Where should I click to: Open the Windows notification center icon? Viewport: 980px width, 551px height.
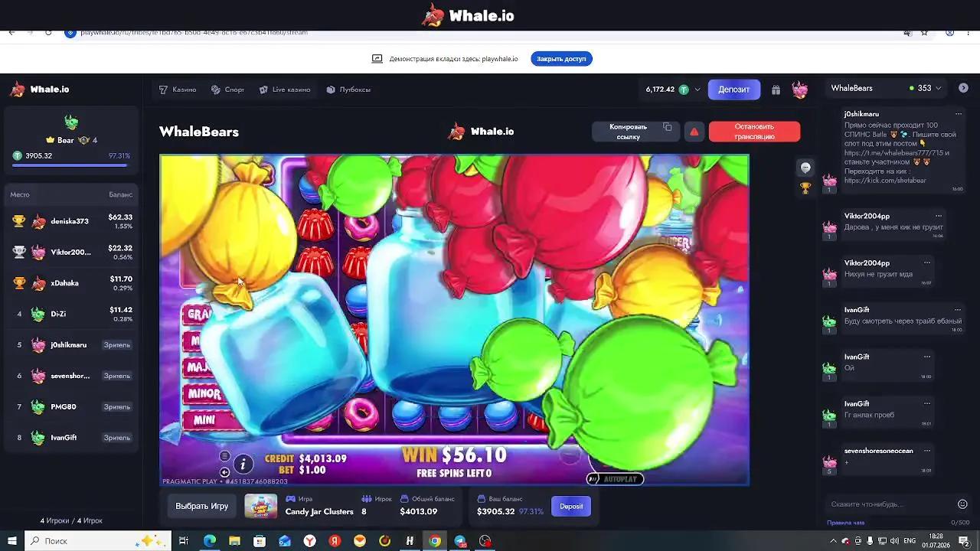tap(964, 541)
